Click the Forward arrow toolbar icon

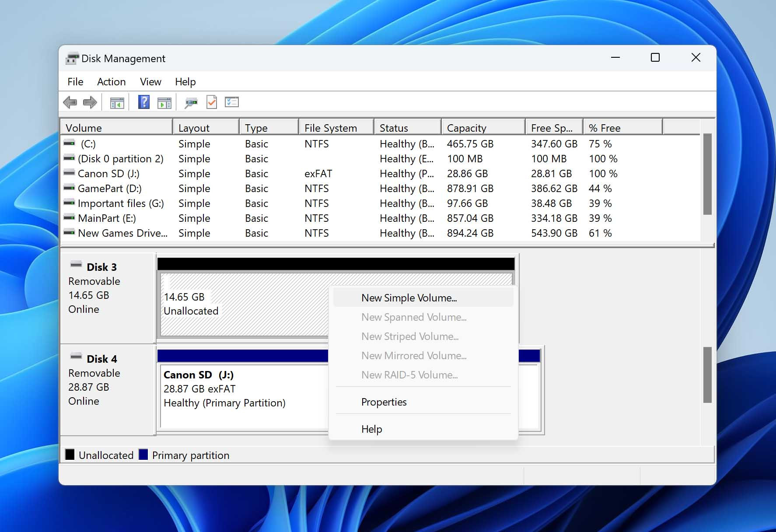[x=90, y=103]
